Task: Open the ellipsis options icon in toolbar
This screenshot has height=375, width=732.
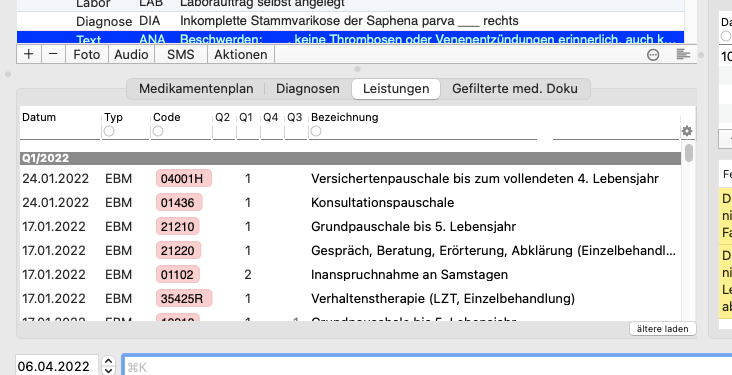Action: pyautogui.click(x=653, y=55)
